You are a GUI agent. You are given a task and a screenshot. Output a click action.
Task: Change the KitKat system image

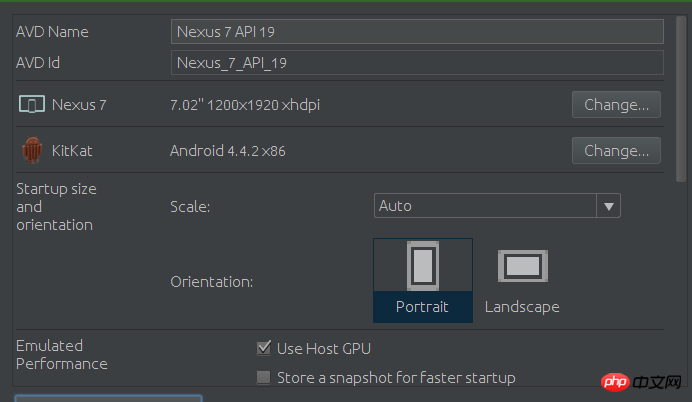[616, 150]
